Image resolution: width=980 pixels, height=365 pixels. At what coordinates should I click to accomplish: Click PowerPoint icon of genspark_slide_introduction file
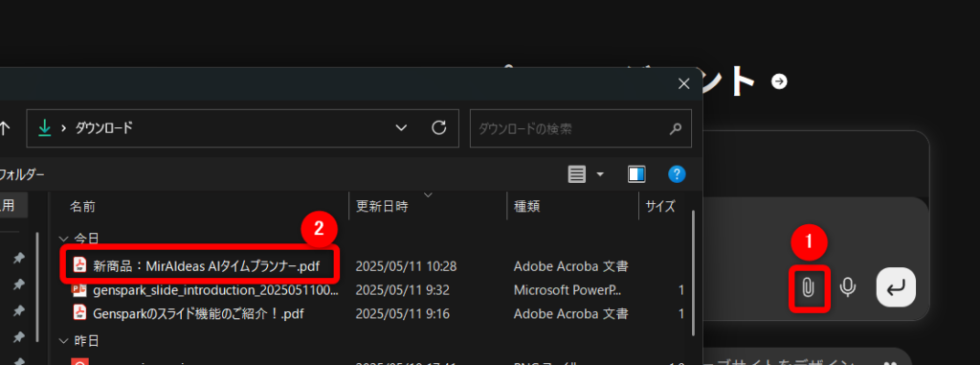pyautogui.click(x=80, y=290)
